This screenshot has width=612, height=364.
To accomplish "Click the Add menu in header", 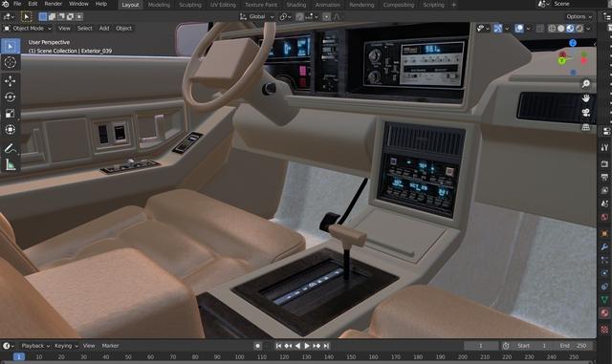I will coord(104,29).
